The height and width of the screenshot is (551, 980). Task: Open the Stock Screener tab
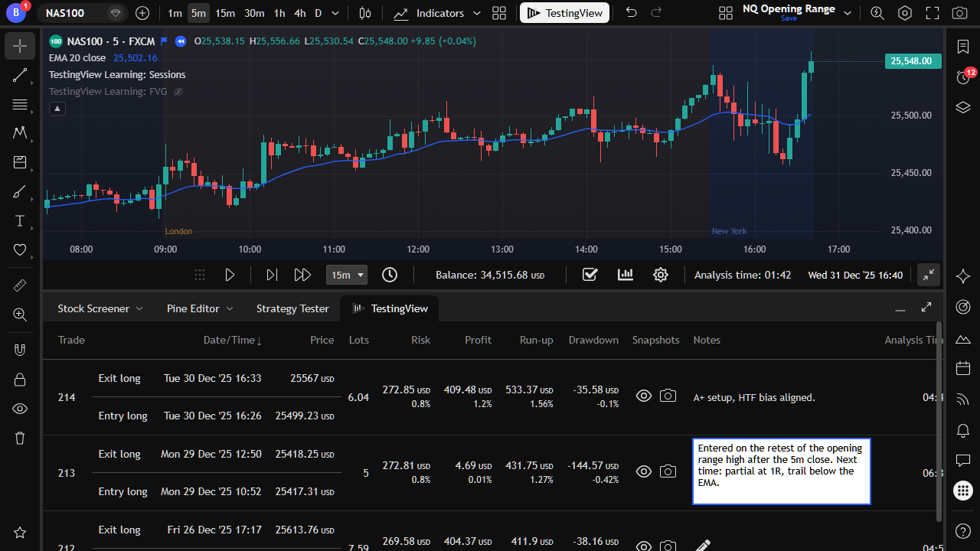[x=100, y=308]
